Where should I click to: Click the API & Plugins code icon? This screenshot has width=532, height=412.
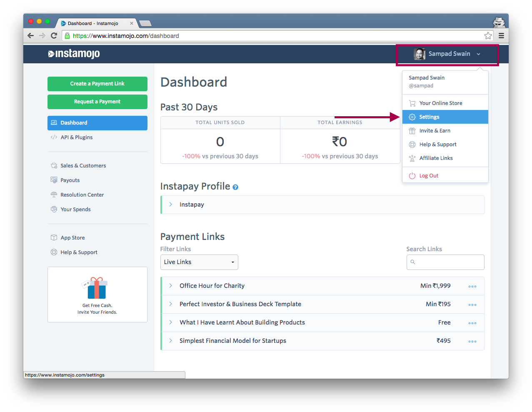54,137
